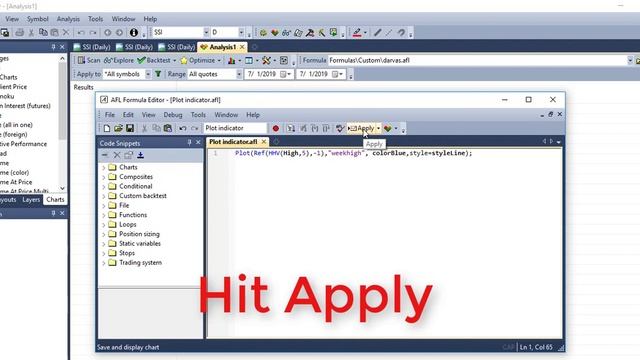Run Backtest in Analysis toolbar
This screenshot has height=360, width=640.
pos(154,60)
